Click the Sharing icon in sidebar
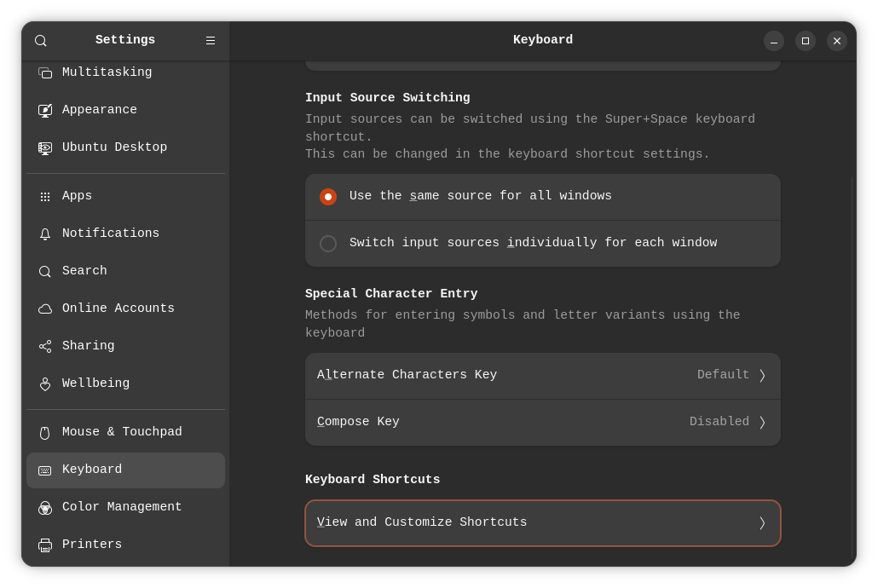 [x=45, y=347]
